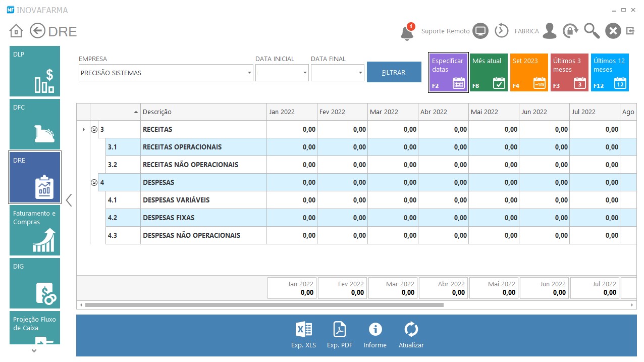Click the horizontal scrollbar of the grid

(x=264, y=305)
